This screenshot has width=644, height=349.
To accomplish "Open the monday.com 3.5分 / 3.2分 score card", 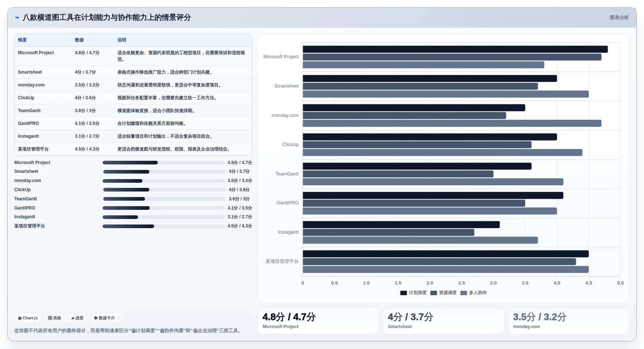I will [569, 321].
